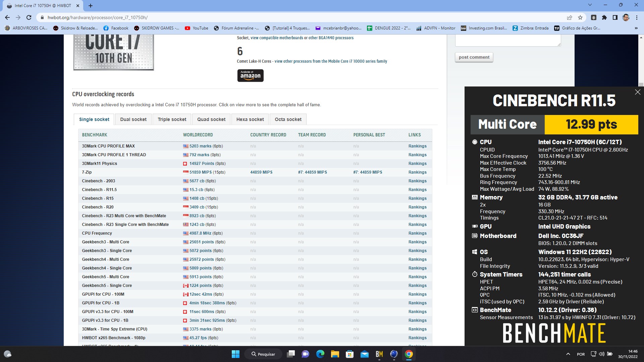644x362 pixels.
Task: Open Rankings for Cinebench - R11.5
Action: (x=417, y=190)
